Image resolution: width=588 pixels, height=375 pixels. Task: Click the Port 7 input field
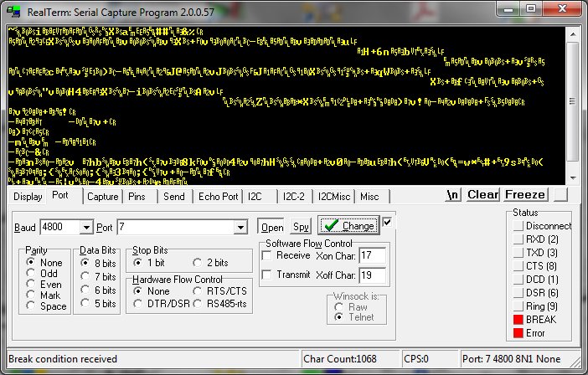[176, 227]
